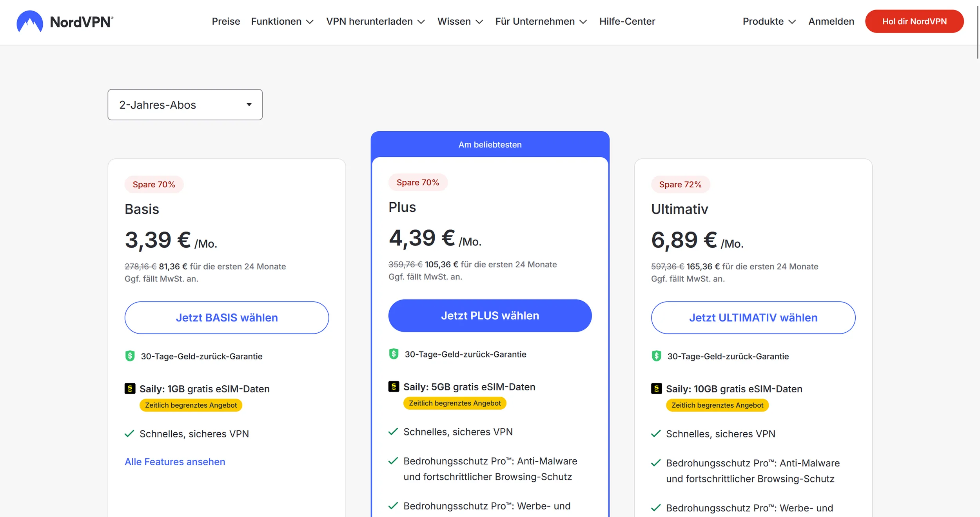980x517 pixels.
Task: Click the Spare 70% badge in Plus card
Action: pos(417,182)
